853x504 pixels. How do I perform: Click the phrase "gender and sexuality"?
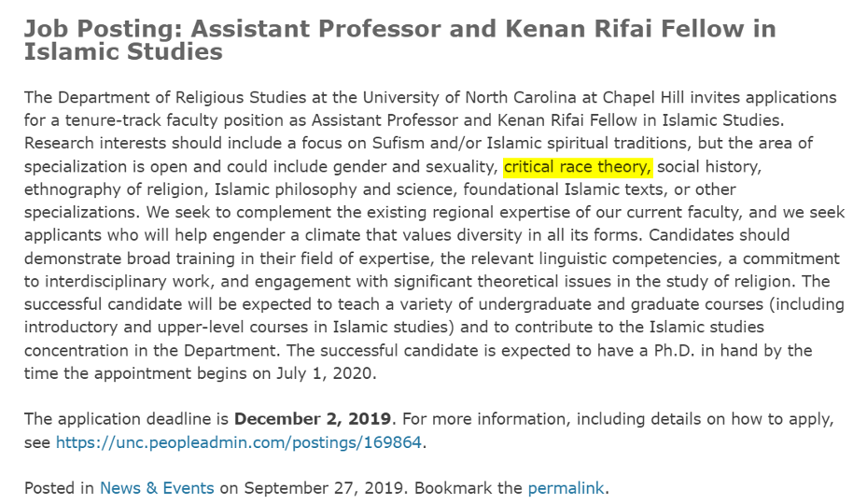point(413,166)
